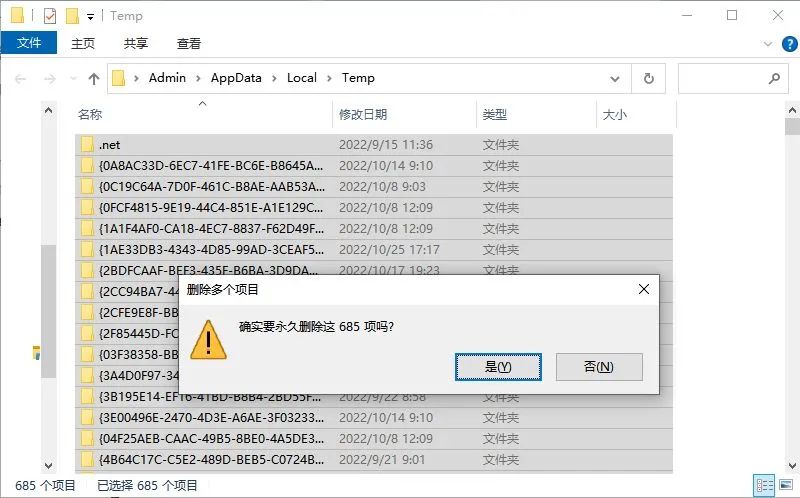Switch to the 共享 ribbon tab

tap(136, 43)
